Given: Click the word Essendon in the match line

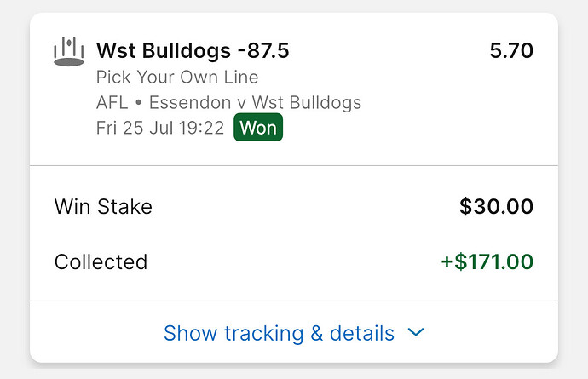Looking at the screenshot, I should click(190, 103).
